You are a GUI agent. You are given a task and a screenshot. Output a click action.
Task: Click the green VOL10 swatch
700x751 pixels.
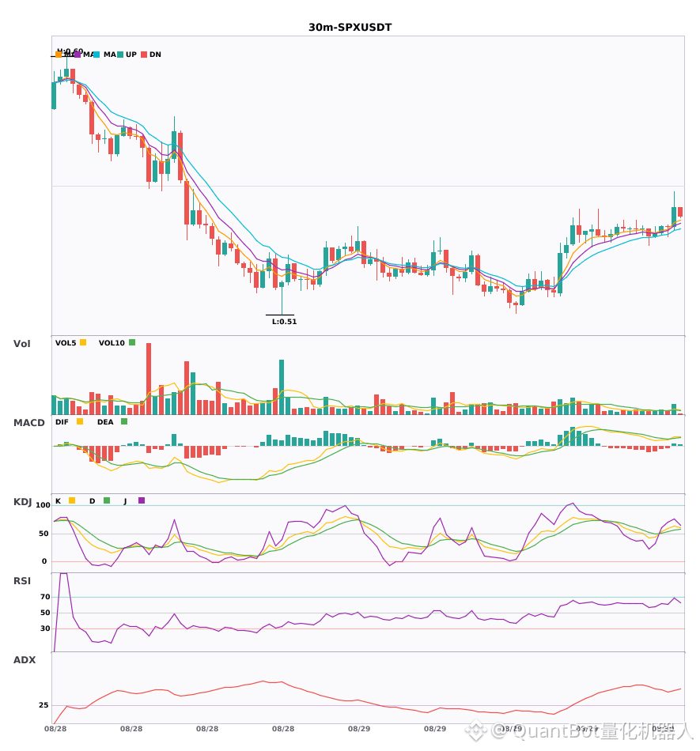point(132,342)
